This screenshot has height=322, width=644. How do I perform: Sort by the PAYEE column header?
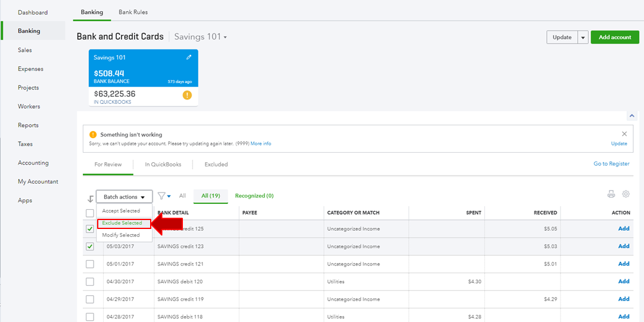(250, 213)
